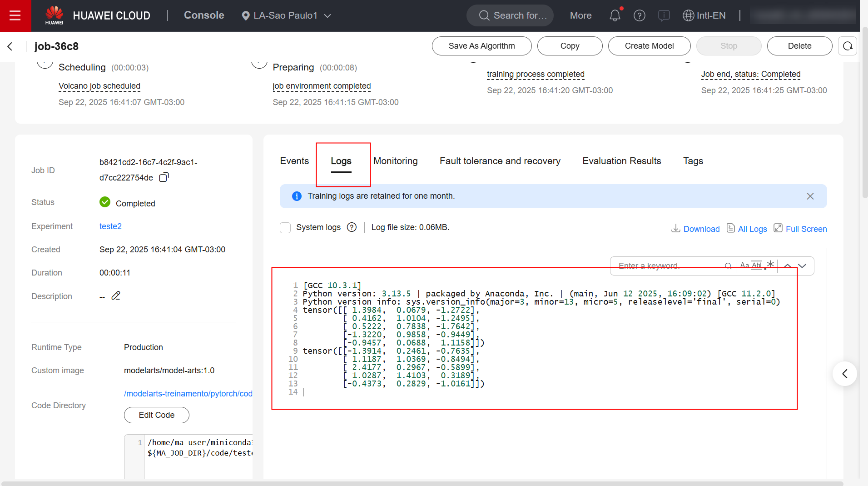Edit the job description with pencil icon
Screen dimensions: 868x486
(116, 296)
